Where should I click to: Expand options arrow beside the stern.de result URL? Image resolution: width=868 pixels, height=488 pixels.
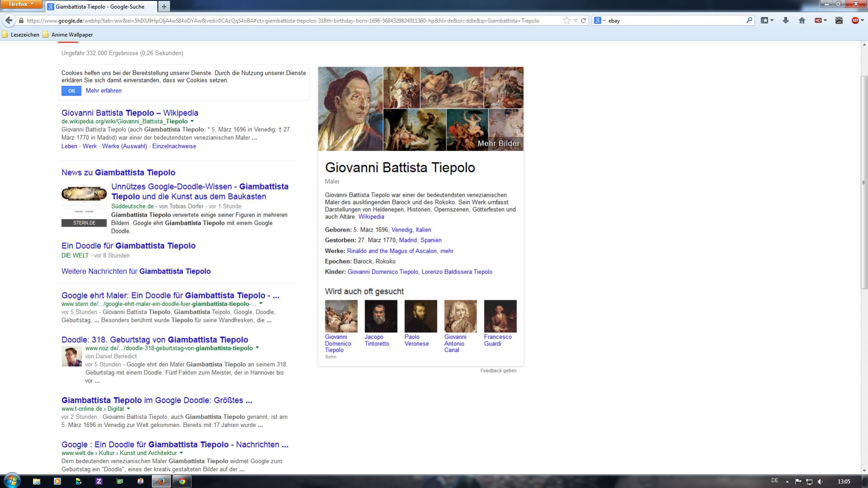click(x=261, y=304)
